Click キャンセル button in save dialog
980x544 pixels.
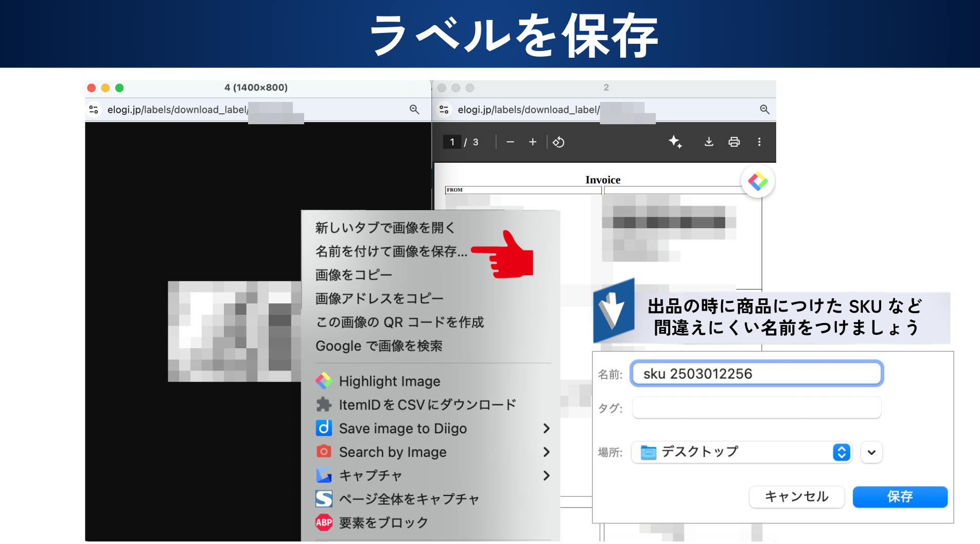coord(797,497)
